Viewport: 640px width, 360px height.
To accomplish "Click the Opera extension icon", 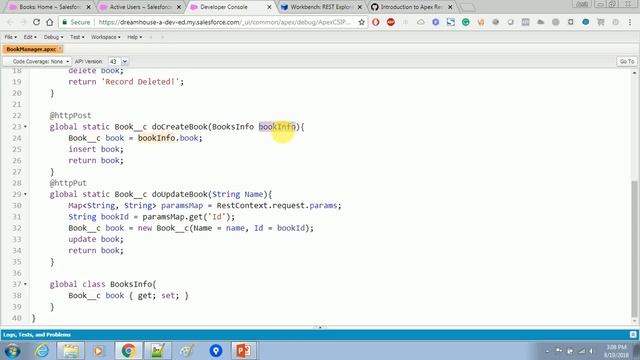I will [376, 22].
